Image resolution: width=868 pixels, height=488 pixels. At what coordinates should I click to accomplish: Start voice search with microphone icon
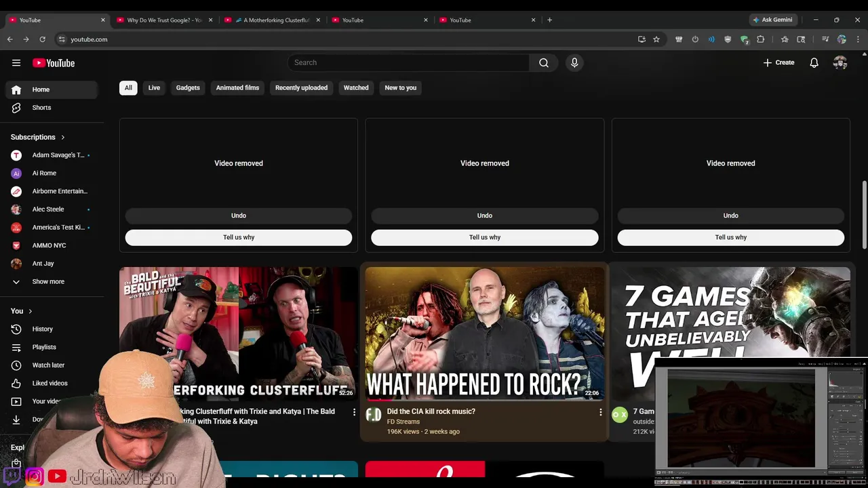point(574,62)
